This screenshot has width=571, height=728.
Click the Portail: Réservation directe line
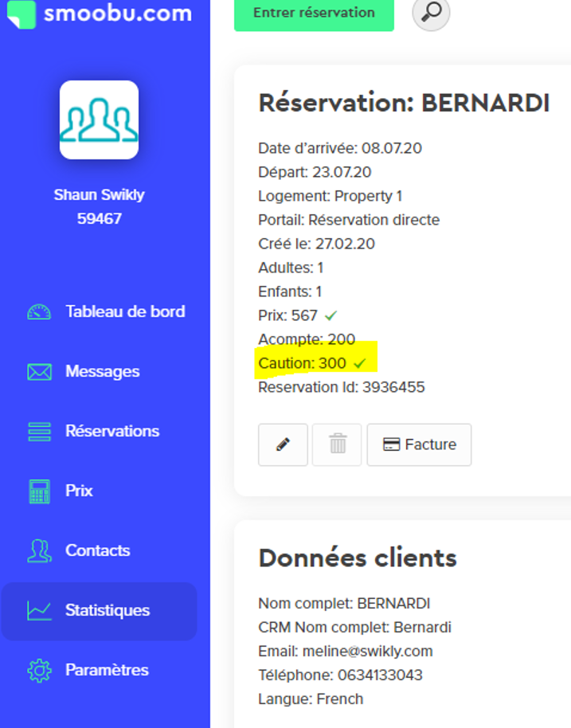click(x=349, y=220)
